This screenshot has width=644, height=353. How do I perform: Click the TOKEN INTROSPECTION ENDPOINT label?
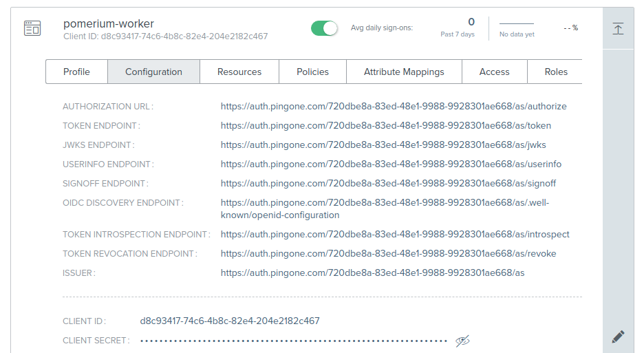[136, 235]
